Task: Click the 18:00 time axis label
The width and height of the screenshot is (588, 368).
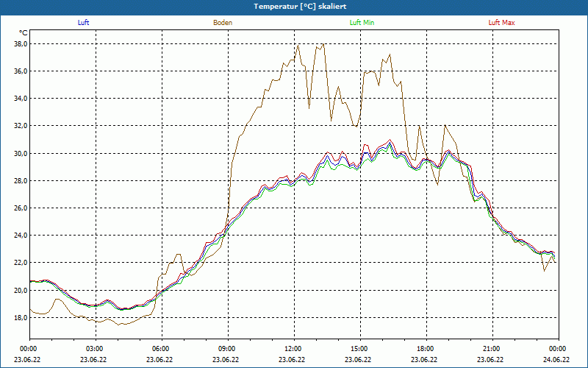Action: tap(425, 349)
